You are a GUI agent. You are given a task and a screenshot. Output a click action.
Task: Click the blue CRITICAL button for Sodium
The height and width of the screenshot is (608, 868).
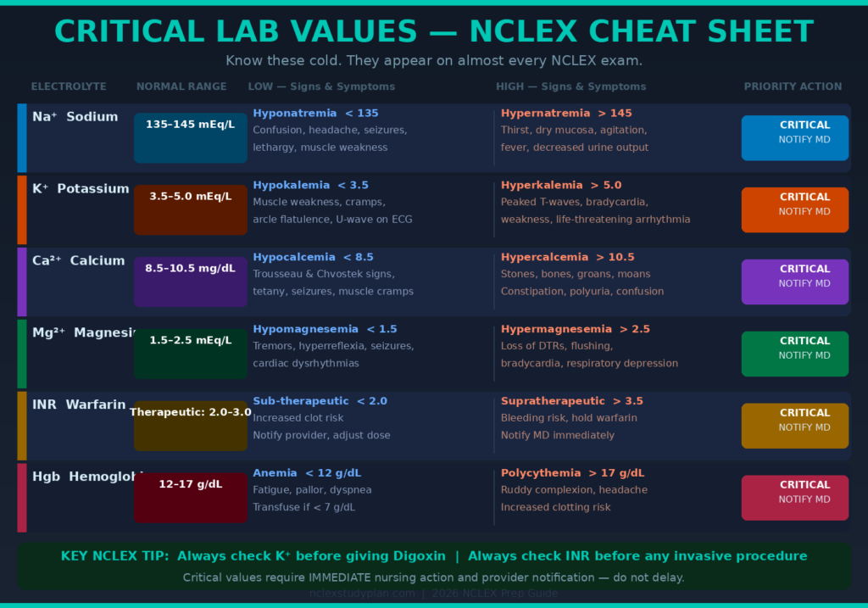click(794, 137)
